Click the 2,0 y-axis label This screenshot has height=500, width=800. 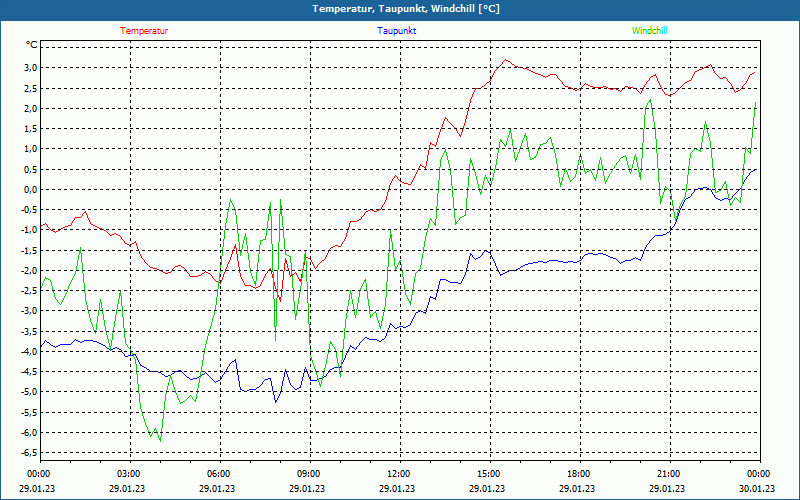point(31,108)
